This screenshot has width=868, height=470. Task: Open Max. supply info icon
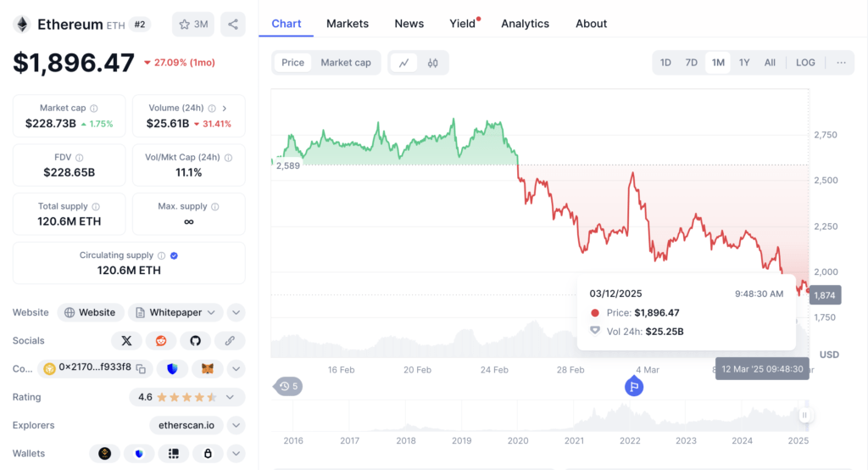[215, 206]
